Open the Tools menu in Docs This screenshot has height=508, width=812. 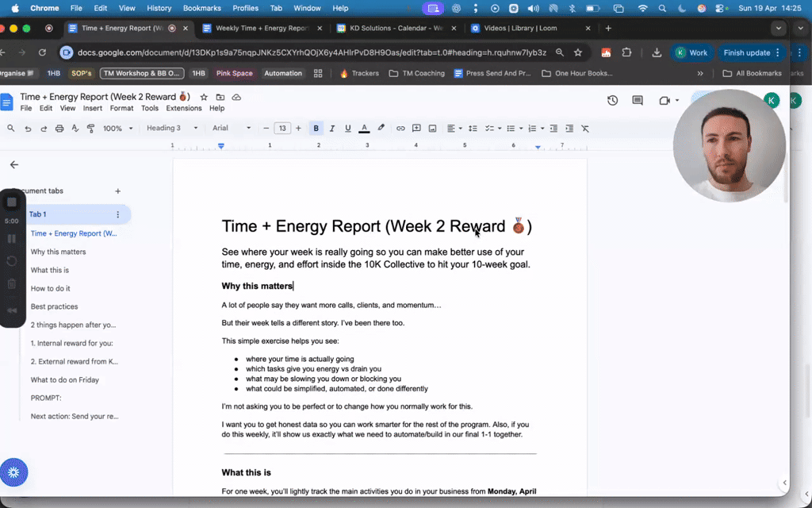pos(150,108)
